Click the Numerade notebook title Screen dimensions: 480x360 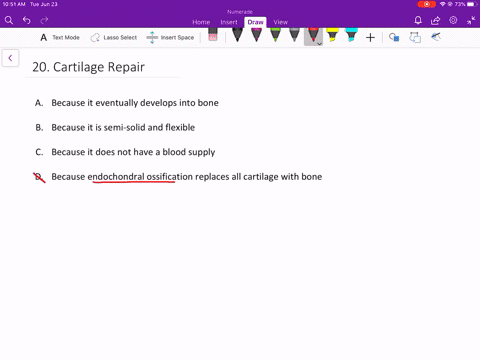pos(240,12)
